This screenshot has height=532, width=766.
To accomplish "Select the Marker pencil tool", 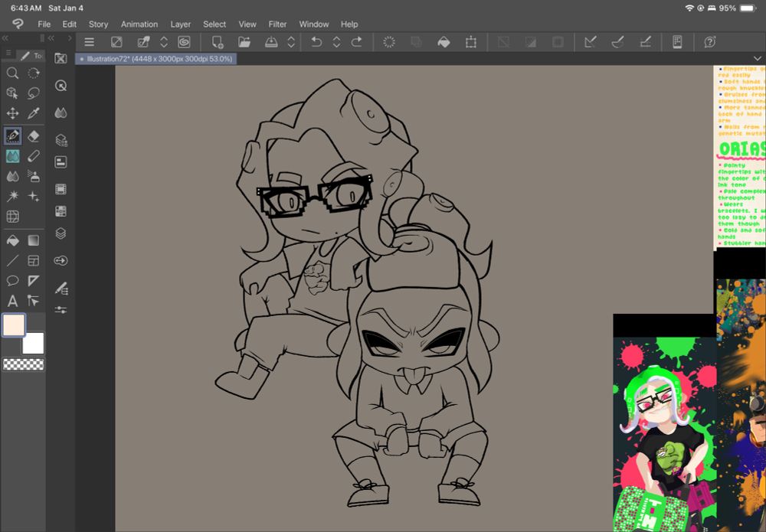I will point(33,156).
